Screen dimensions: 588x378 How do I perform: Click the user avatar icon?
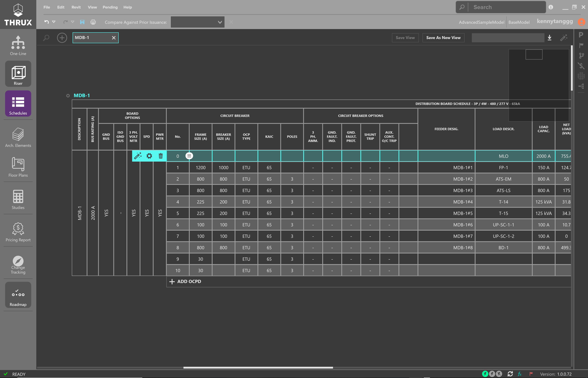coord(581,22)
